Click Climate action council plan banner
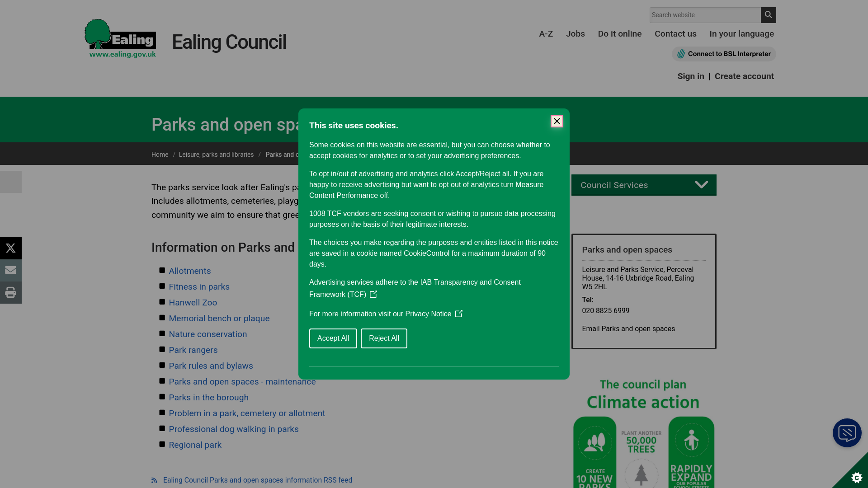 [x=644, y=433]
